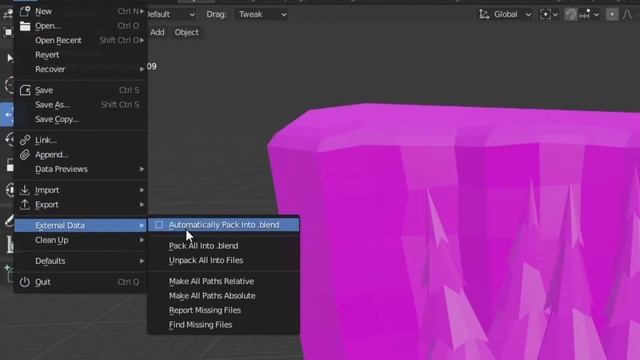The height and width of the screenshot is (360, 640).
Task: Click the Import download-arrow icon
Action: [25, 190]
